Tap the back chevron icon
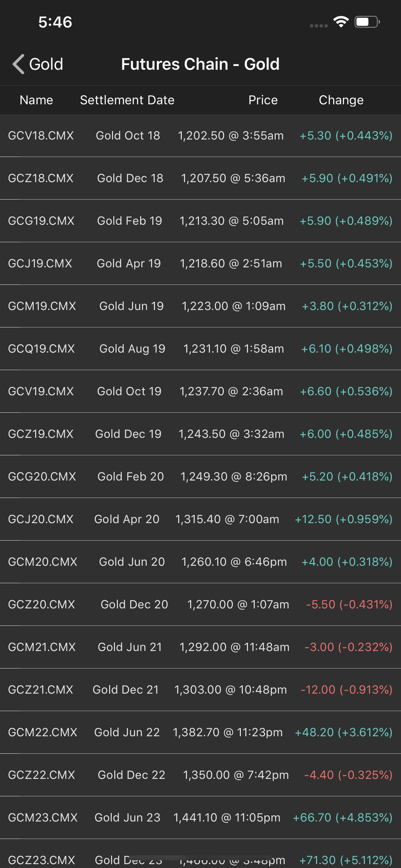Screen dimensions: 401x868 18,64
